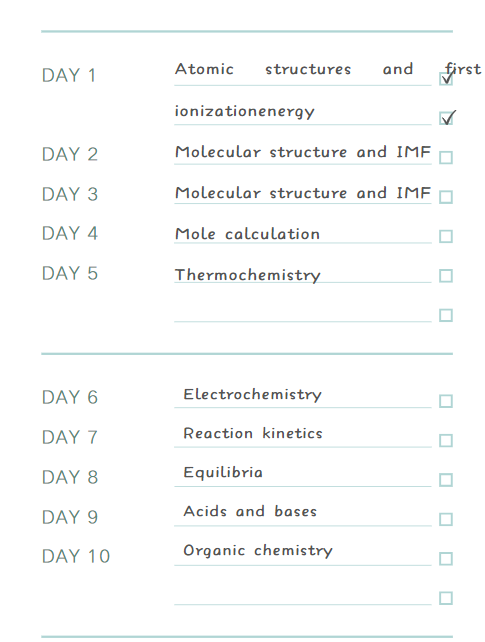Click the empty line below Organic chemistry
This screenshot has width=485, height=642.
302,597
